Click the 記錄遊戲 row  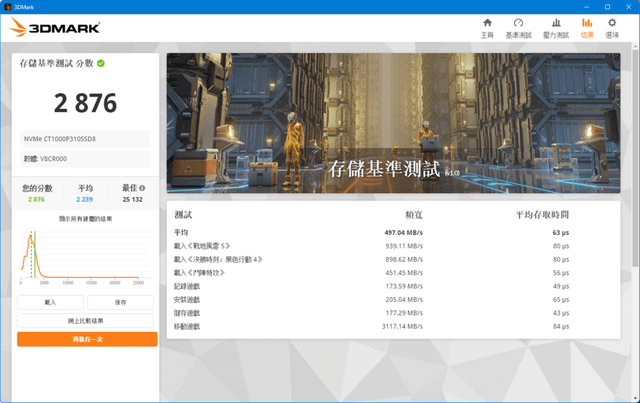(371, 286)
